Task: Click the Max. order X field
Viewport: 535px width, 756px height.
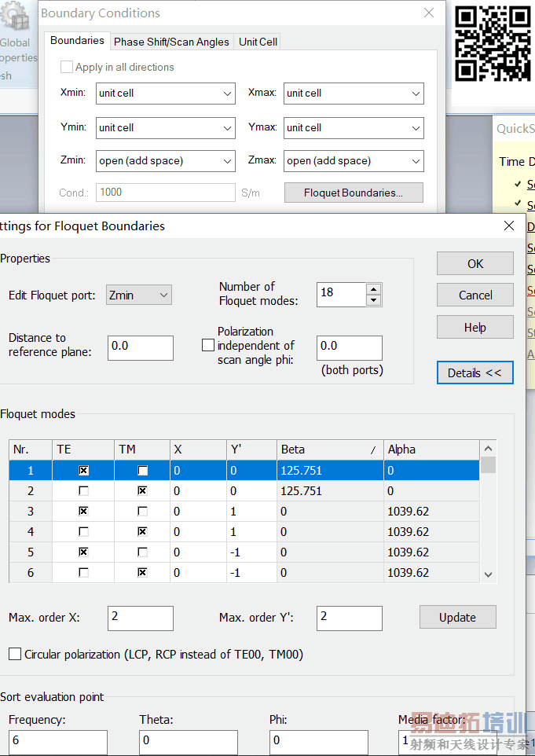Action: [141, 618]
